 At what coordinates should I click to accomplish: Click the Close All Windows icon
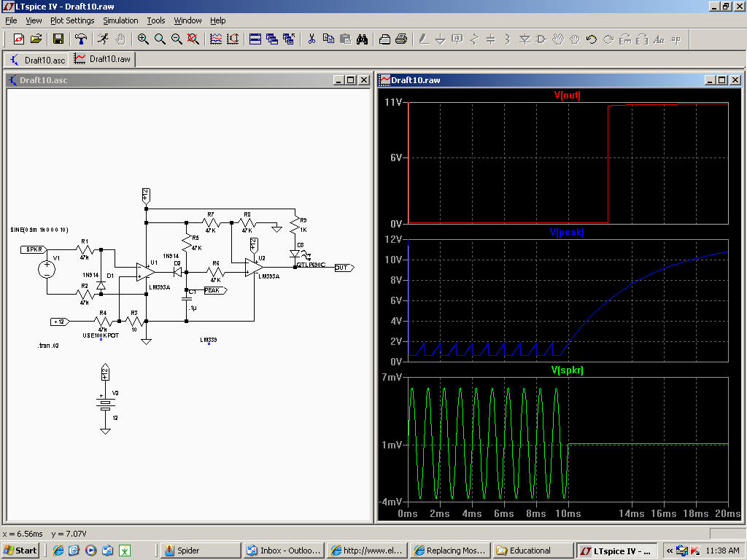(x=289, y=39)
